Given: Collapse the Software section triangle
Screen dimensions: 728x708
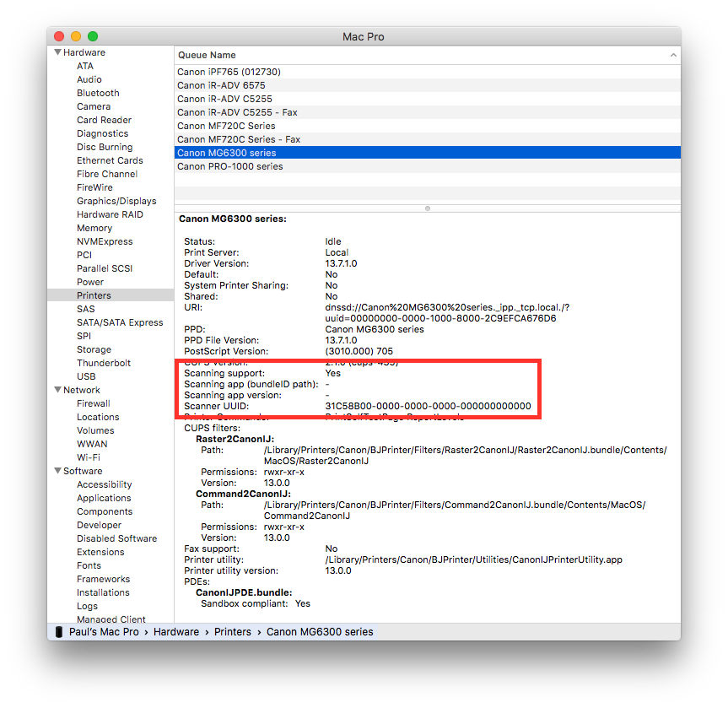Looking at the screenshot, I should coord(57,470).
